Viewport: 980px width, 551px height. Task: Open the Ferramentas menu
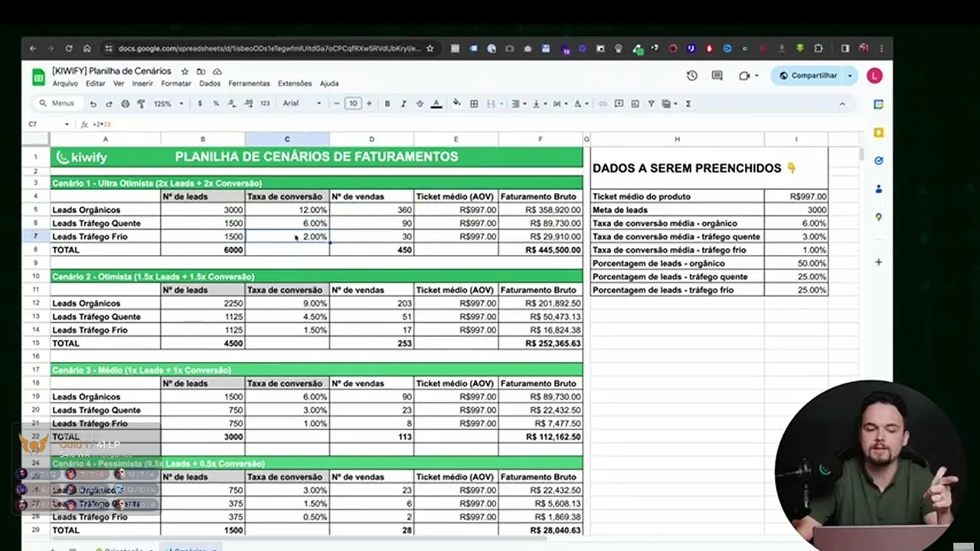pyautogui.click(x=249, y=83)
